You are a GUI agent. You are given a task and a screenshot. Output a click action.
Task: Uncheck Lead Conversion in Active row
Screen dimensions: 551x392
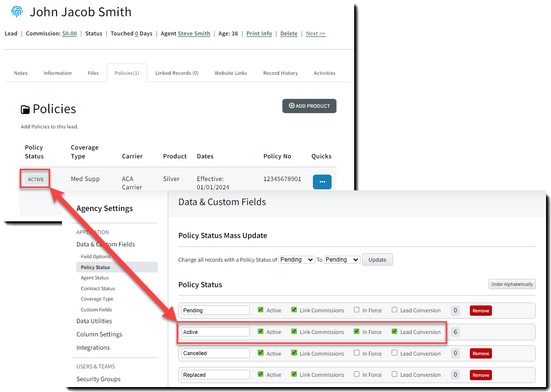point(394,331)
